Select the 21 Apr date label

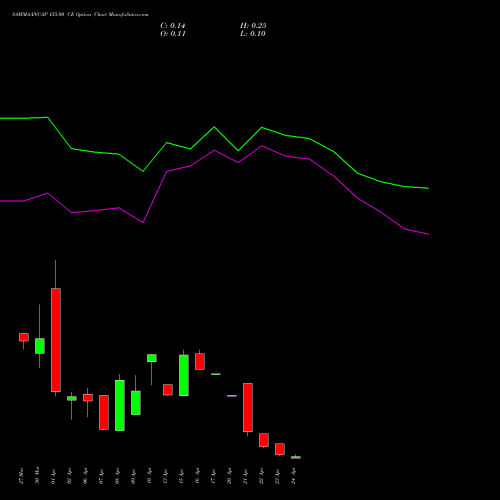pyautogui.click(x=245, y=477)
